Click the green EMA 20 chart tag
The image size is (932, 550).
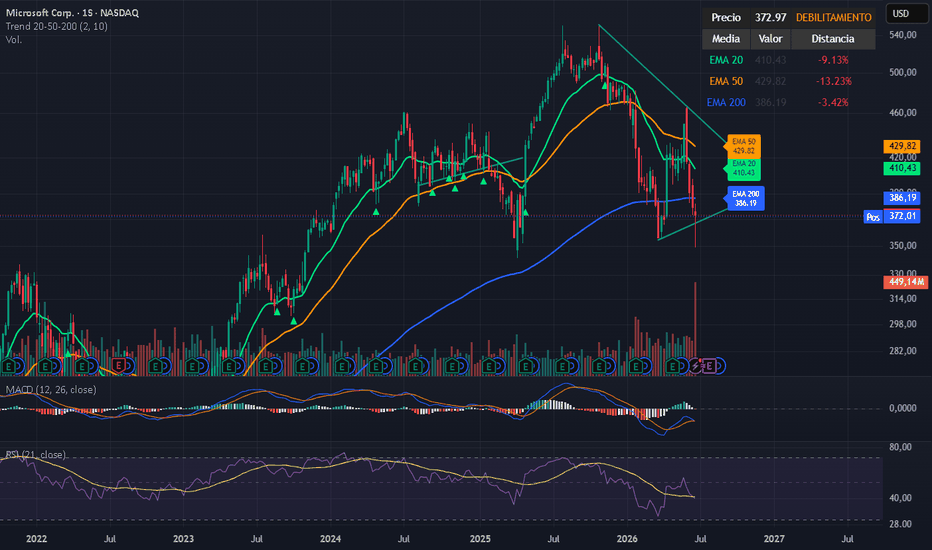click(x=743, y=168)
